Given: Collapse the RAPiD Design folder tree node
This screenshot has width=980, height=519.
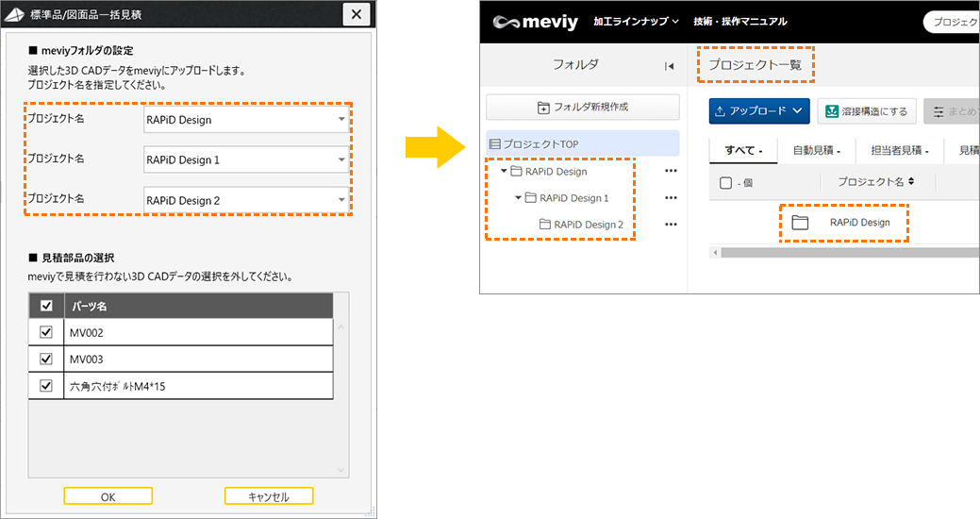Looking at the screenshot, I should coord(504,171).
